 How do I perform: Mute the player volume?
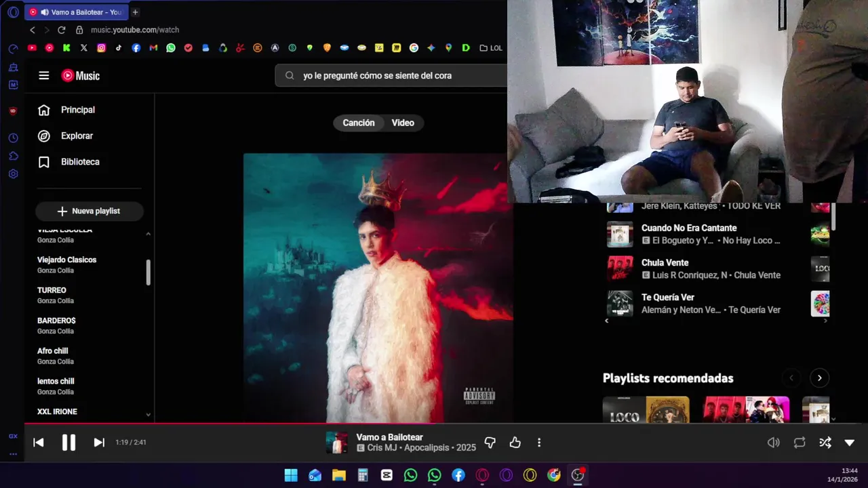(x=773, y=443)
